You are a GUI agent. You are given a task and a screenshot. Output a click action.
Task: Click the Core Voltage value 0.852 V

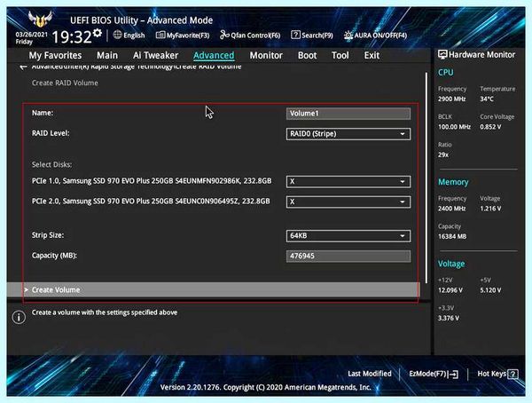point(490,127)
